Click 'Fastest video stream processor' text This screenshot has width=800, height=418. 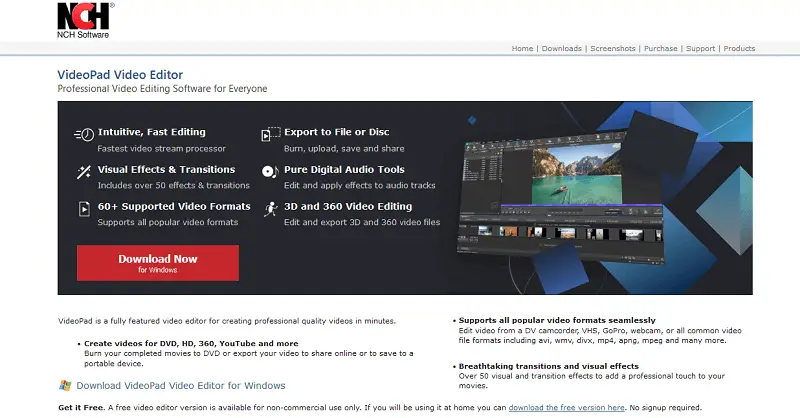point(161,149)
